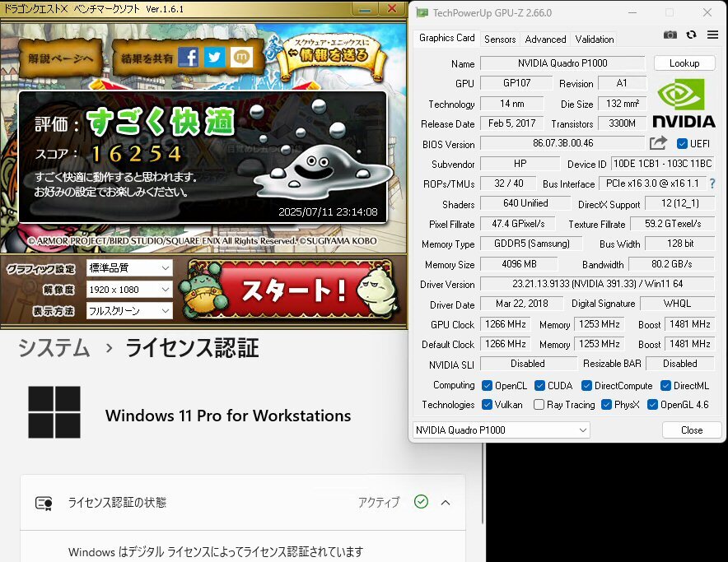Click Device ID value 10DE 1CB1
728x562 pixels.
click(663, 164)
